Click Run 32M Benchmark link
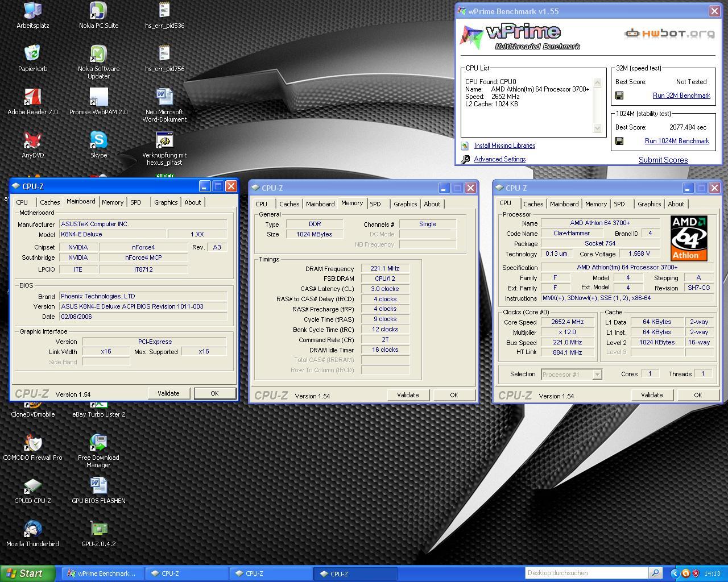The width and height of the screenshot is (728, 582). point(681,95)
